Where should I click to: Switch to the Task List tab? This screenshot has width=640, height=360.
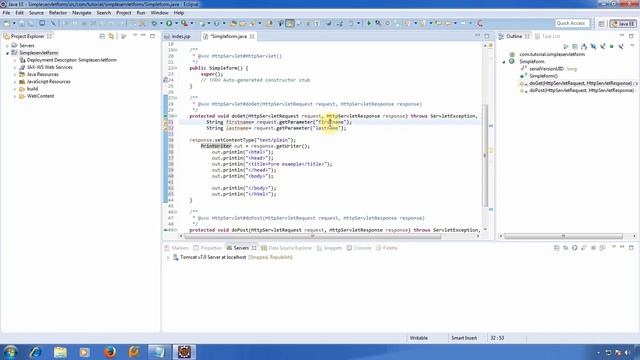[547, 36]
